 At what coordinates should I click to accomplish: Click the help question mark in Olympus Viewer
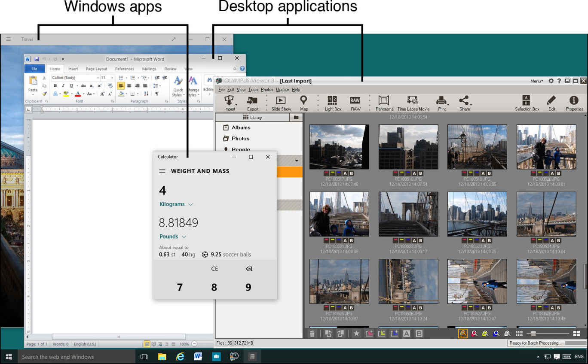click(x=559, y=81)
